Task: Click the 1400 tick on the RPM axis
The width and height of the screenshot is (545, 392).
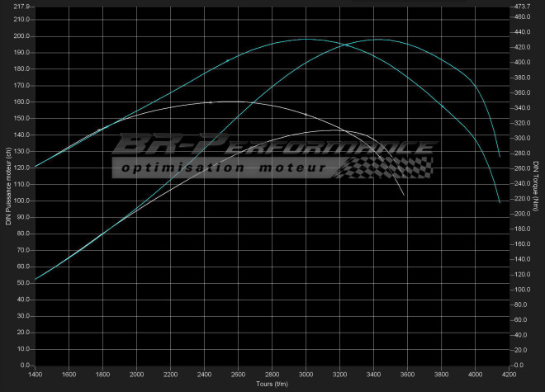Action: click(x=35, y=374)
